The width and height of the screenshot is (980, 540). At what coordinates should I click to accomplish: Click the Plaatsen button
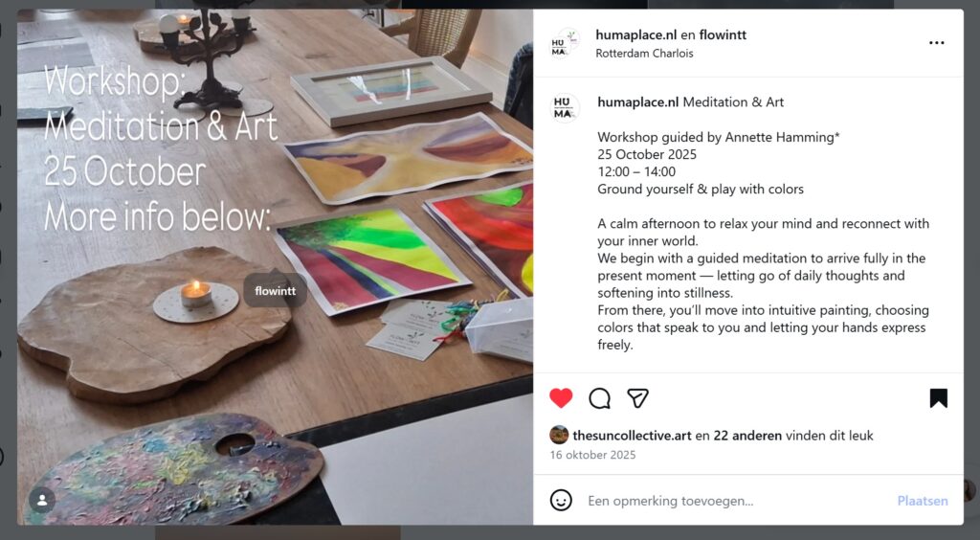(x=923, y=501)
